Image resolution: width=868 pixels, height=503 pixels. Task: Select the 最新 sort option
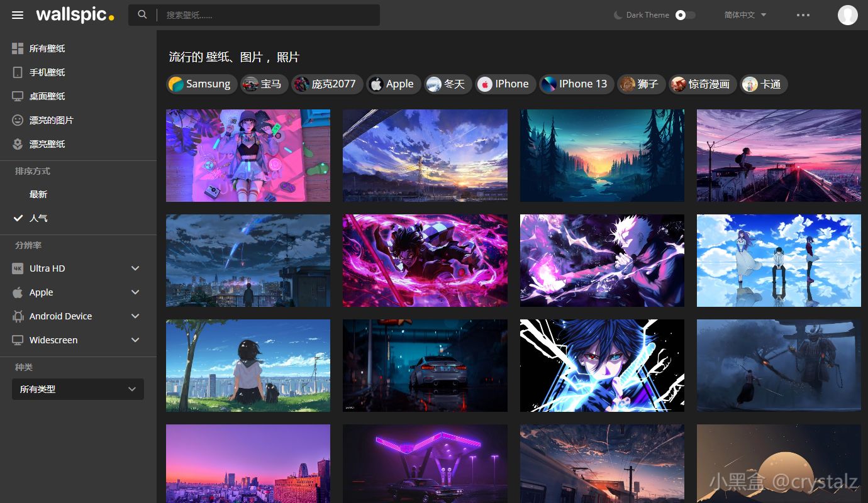coord(38,194)
